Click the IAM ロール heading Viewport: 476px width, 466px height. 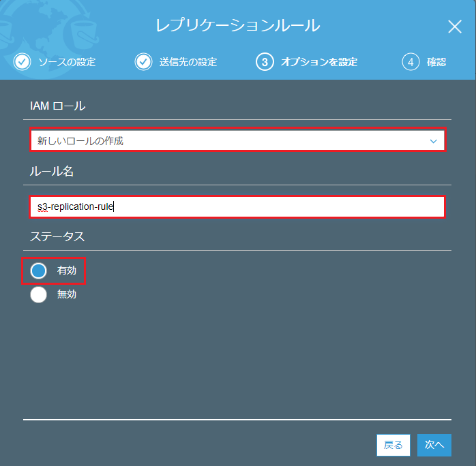[x=58, y=106]
